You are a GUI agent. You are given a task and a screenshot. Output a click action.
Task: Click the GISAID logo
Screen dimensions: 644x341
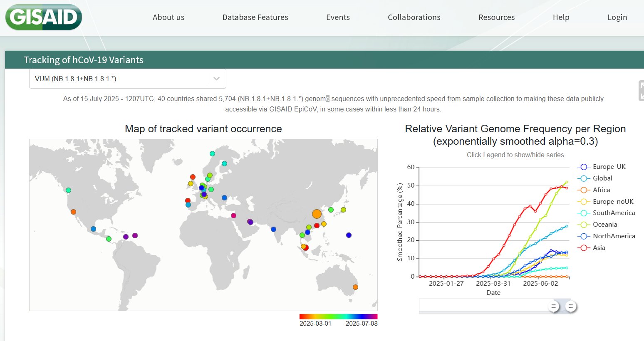43,17
